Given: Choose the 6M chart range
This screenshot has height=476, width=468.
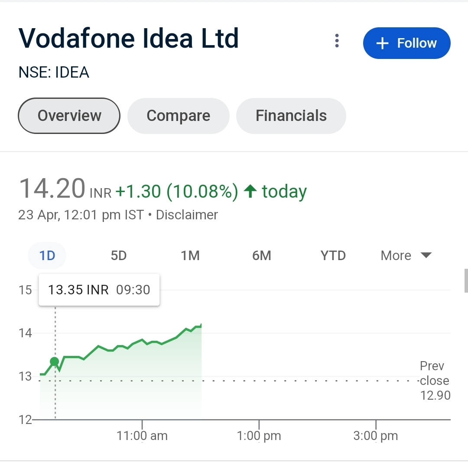Looking at the screenshot, I should click(261, 256).
